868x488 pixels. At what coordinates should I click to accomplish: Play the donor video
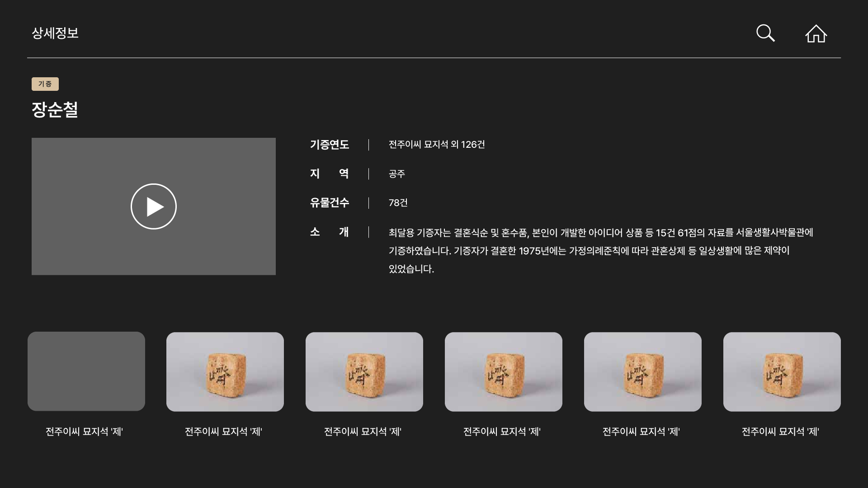click(x=154, y=206)
